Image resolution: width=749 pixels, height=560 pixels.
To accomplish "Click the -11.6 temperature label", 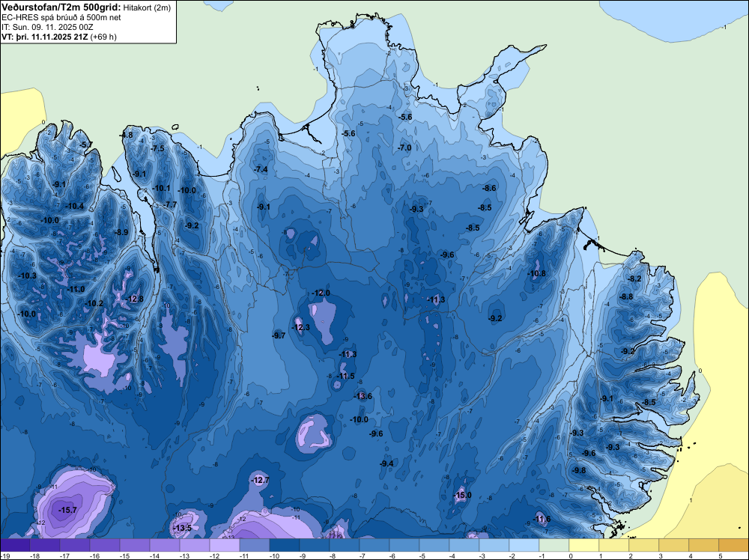I will tap(542, 519).
